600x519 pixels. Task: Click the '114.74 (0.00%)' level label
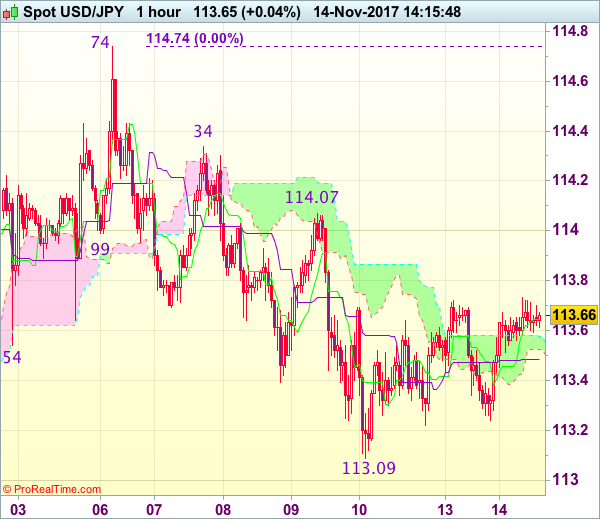coord(195,38)
